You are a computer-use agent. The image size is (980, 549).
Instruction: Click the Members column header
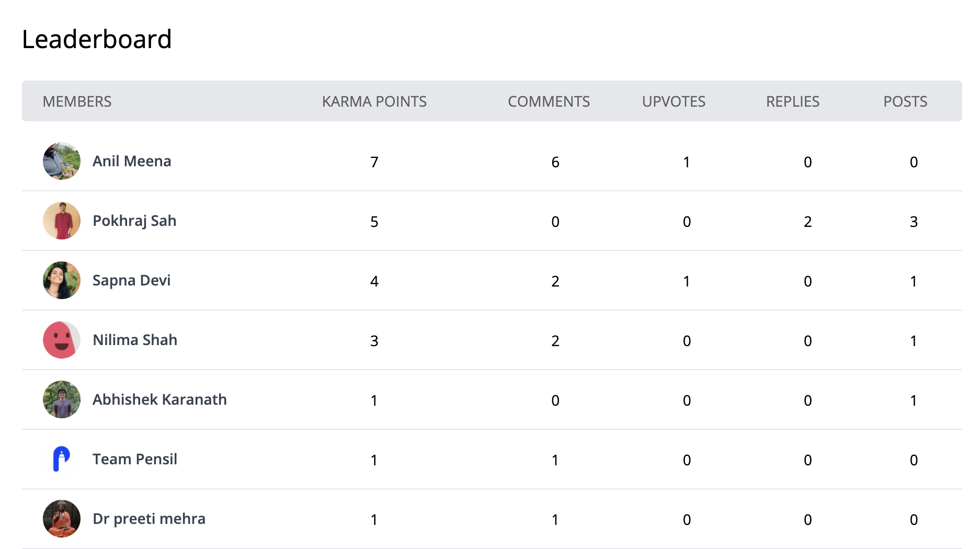tap(77, 101)
